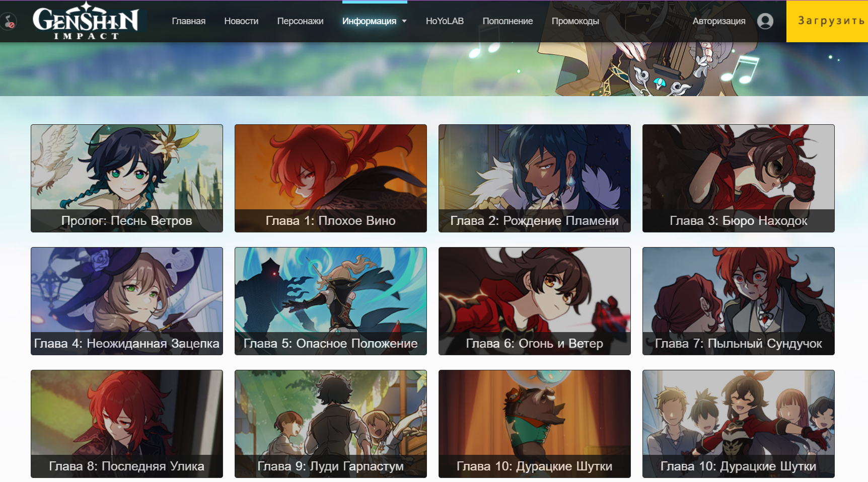Navigate to Персонажи
This screenshot has width=868, height=482.
pyautogui.click(x=300, y=21)
